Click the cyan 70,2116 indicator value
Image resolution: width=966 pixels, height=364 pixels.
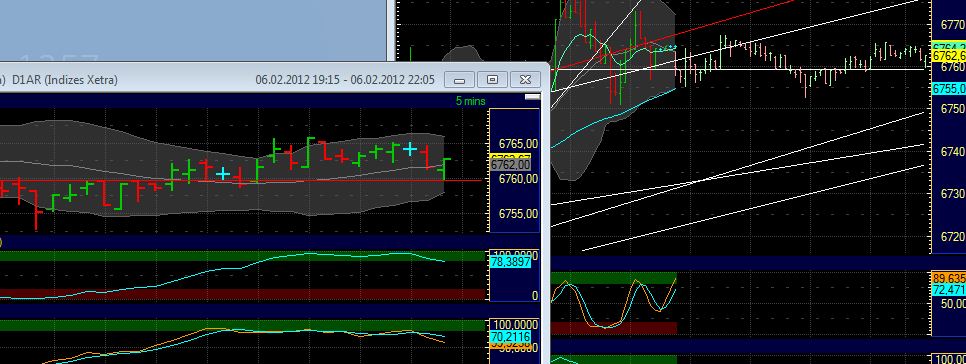coord(510,336)
